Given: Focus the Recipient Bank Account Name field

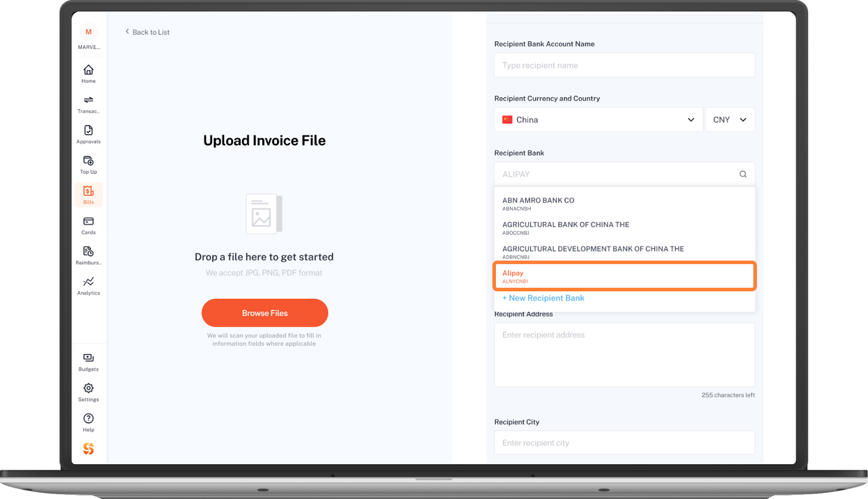Looking at the screenshot, I should [624, 65].
